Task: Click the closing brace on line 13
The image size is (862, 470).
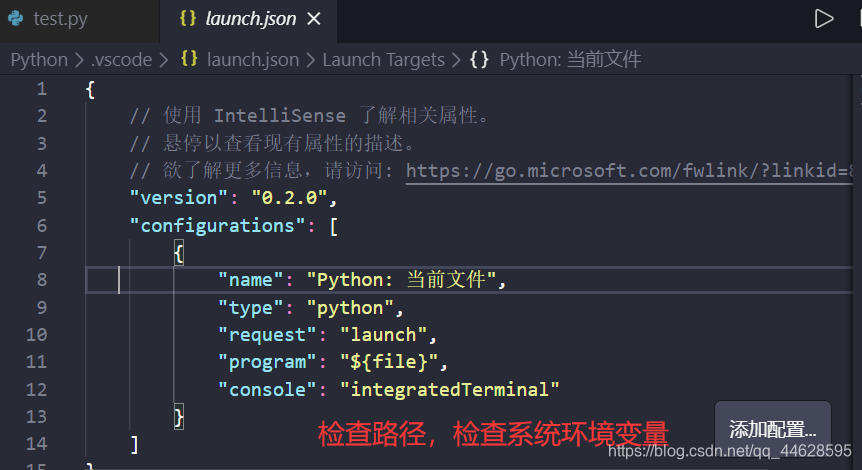Action: tap(179, 417)
